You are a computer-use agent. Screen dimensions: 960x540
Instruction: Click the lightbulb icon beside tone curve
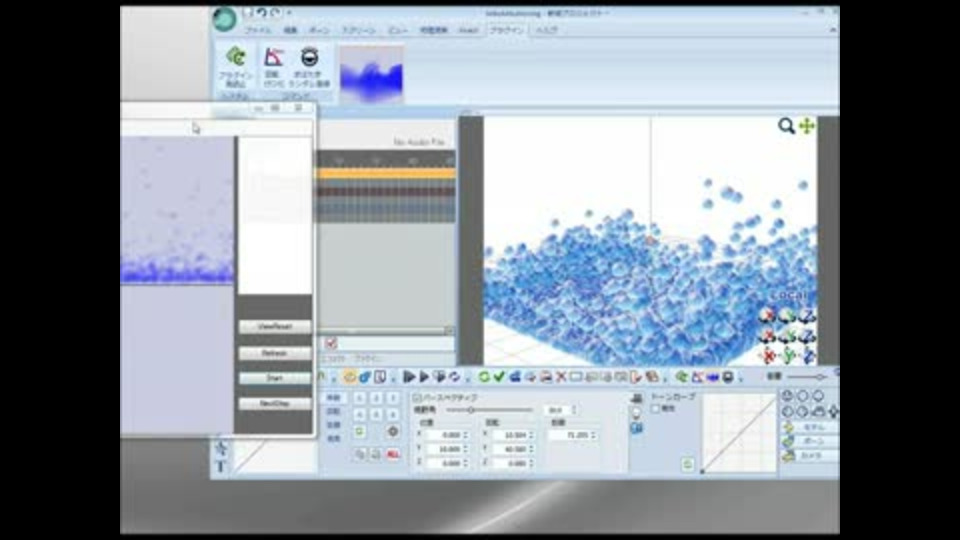(x=636, y=413)
